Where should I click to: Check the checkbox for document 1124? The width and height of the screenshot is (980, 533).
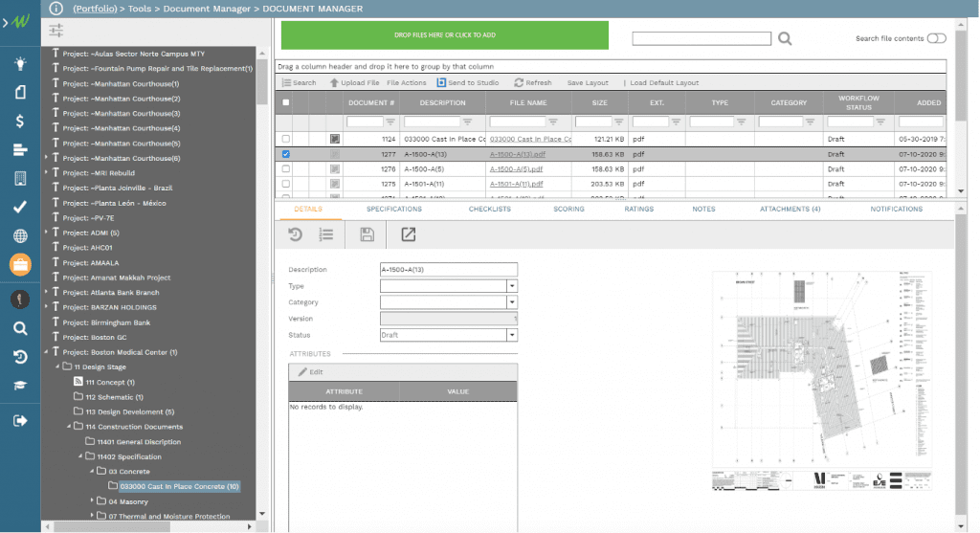285,139
